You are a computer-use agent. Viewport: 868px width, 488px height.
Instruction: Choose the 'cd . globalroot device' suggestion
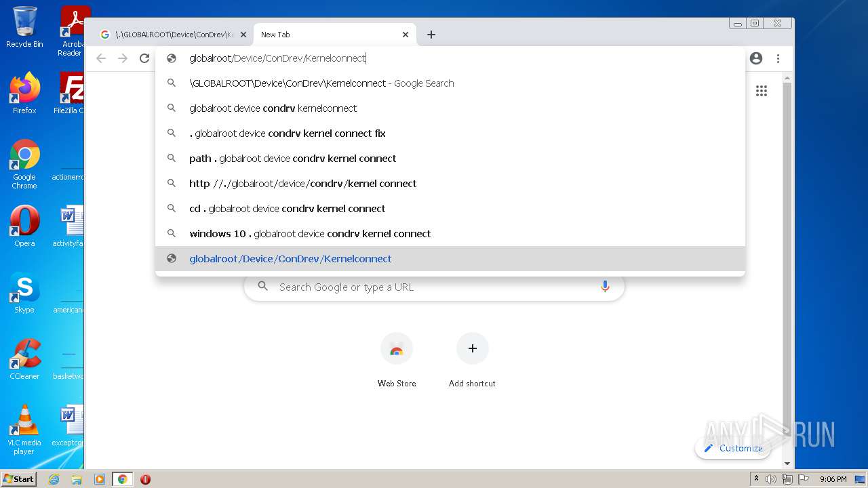pyautogui.click(x=450, y=209)
